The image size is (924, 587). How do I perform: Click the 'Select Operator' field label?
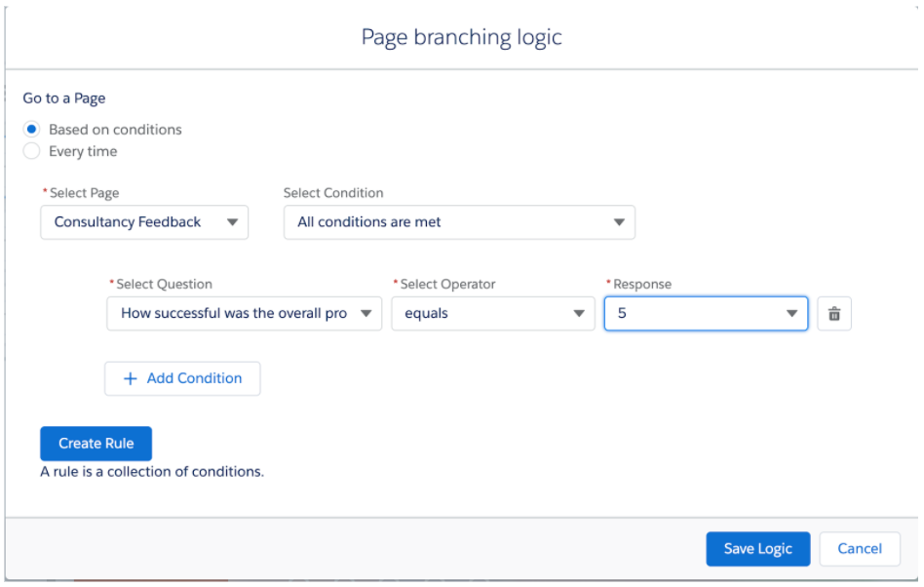coord(447,284)
